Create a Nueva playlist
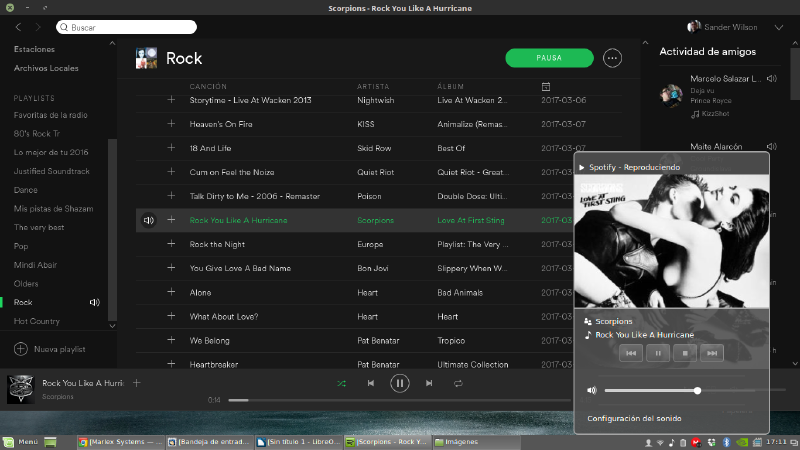 (x=49, y=349)
